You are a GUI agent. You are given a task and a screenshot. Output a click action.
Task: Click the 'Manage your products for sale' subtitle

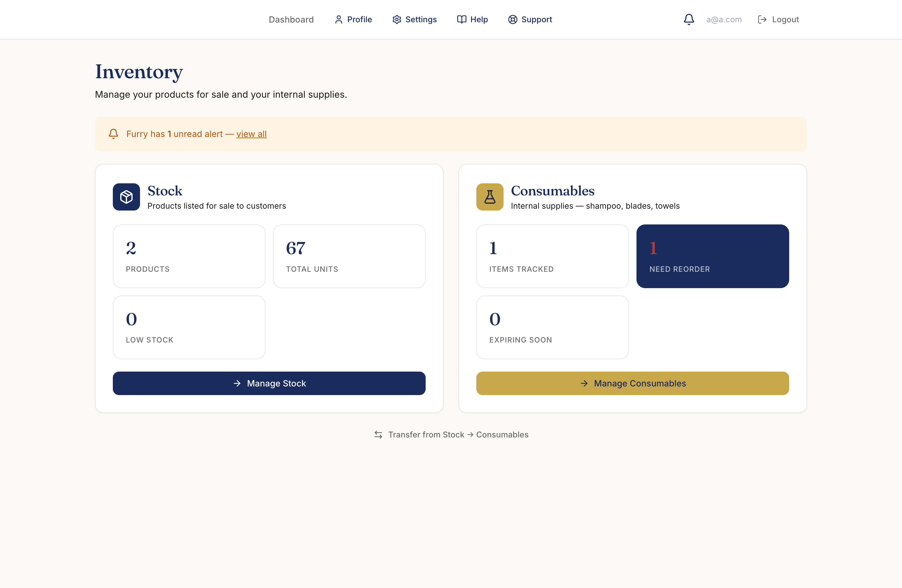pyautogui.click(x=221, y=94)
